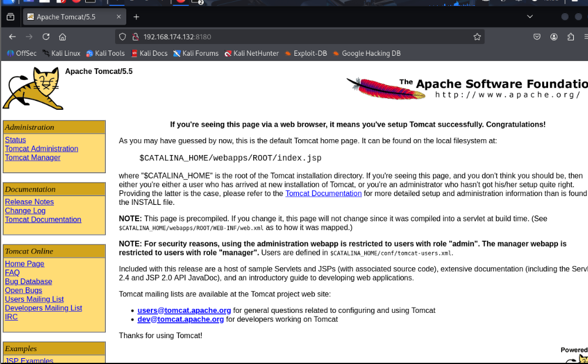Open the Exploit-DB bookmark

point(305,53)
